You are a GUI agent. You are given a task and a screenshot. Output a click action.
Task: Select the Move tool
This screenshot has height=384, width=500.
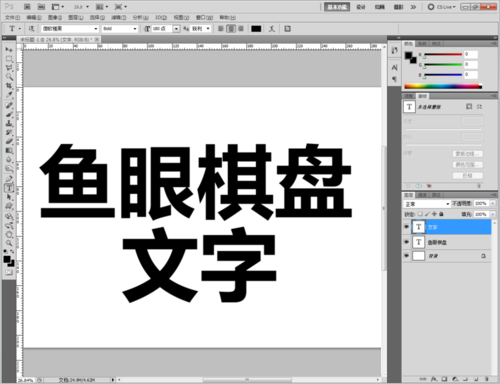pos(9,49)
